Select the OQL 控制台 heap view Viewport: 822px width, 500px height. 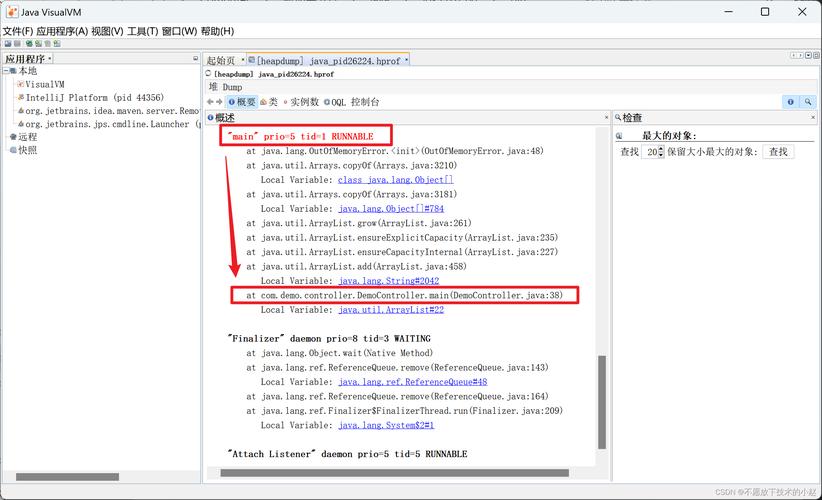click(x=352, y=102)
